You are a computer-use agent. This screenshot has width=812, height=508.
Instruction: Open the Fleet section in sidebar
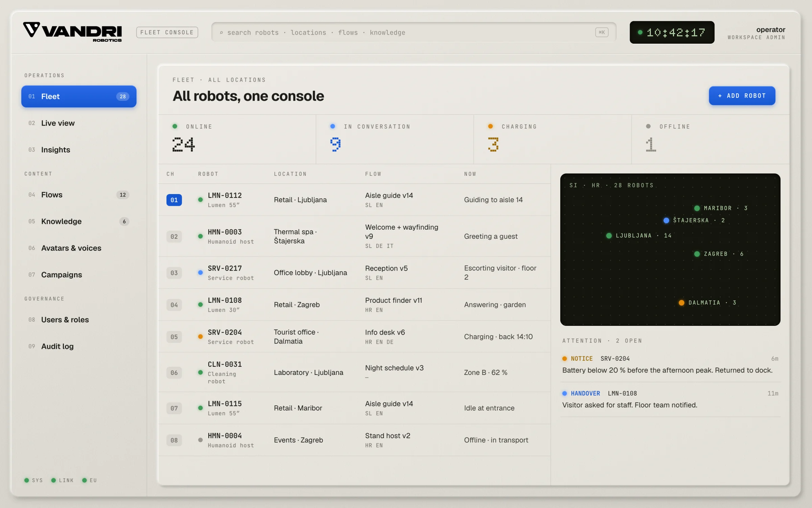coord(78,97)
